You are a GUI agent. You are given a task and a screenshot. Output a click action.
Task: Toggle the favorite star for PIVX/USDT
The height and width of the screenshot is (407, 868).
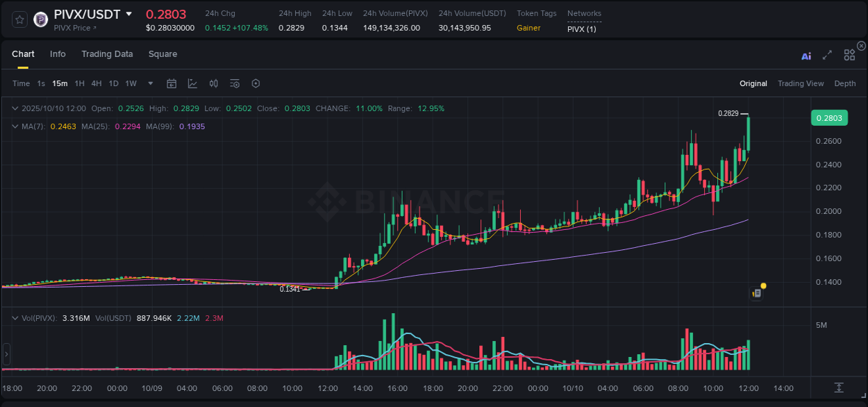(20, 19)
